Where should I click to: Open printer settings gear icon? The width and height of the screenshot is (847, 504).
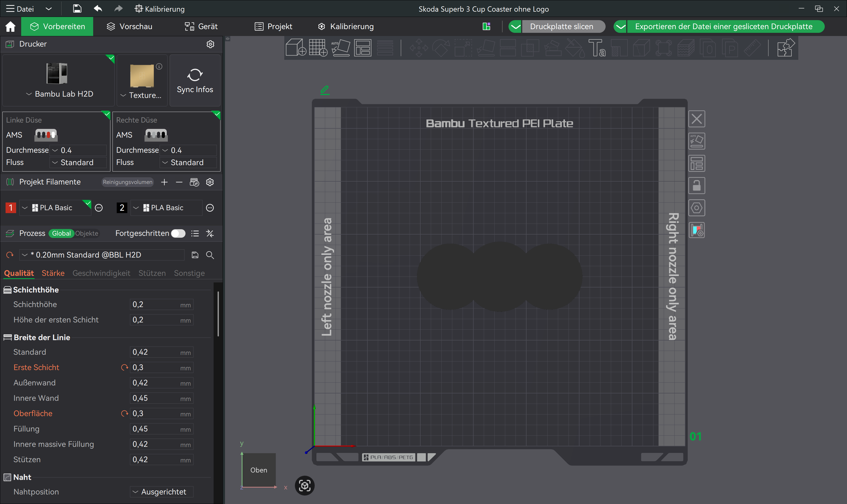210,44
